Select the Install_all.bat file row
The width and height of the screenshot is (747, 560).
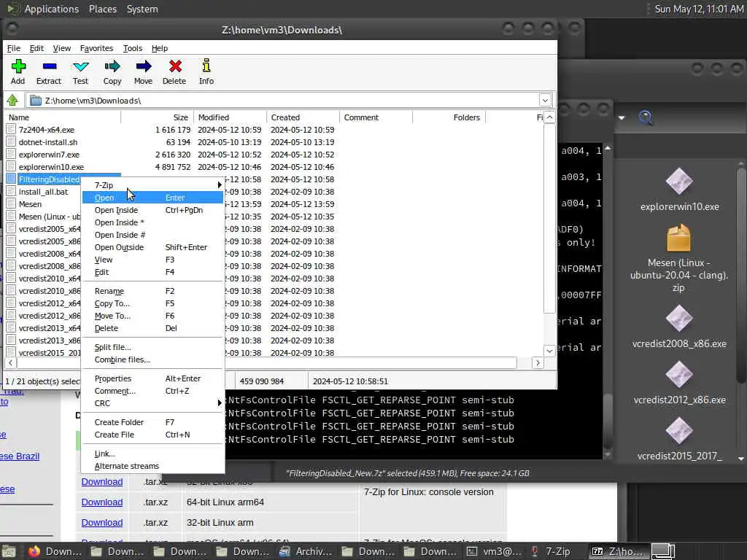point(43,192)
